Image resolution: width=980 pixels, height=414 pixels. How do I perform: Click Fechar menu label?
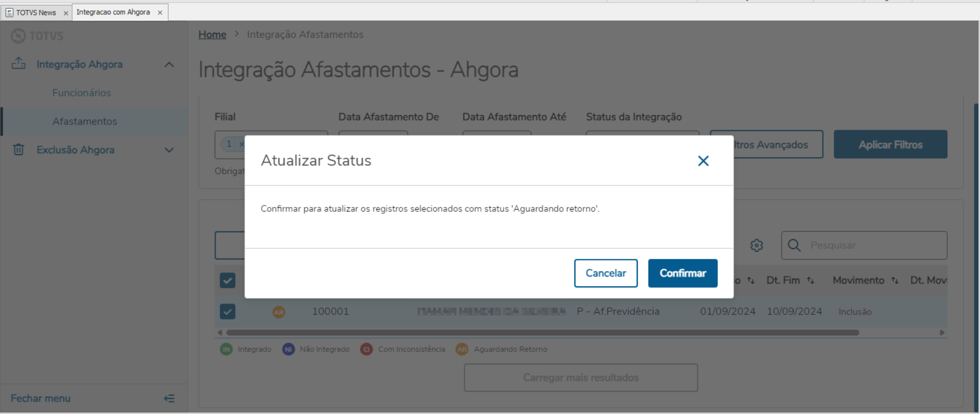click(41, 398)
